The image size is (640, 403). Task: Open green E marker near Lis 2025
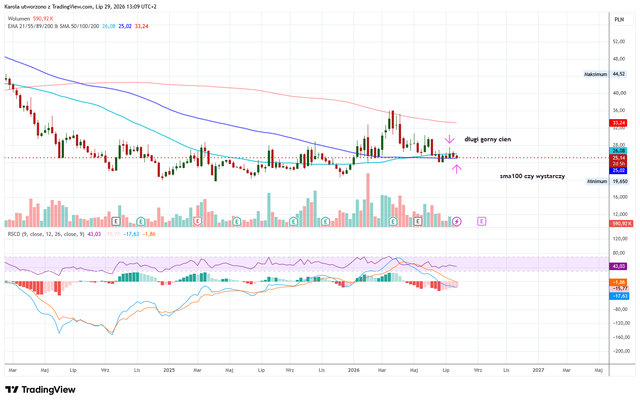(325, 221)
